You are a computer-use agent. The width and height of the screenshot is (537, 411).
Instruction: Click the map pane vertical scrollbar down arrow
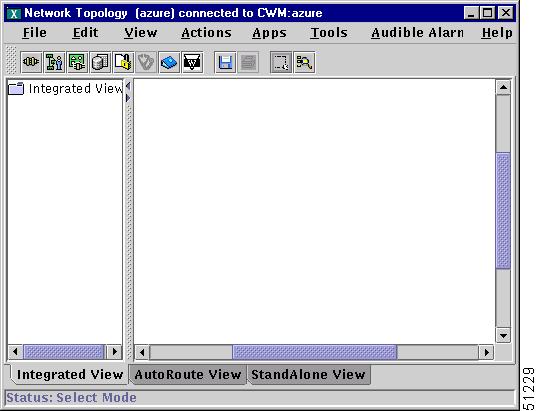pos(503,336)
